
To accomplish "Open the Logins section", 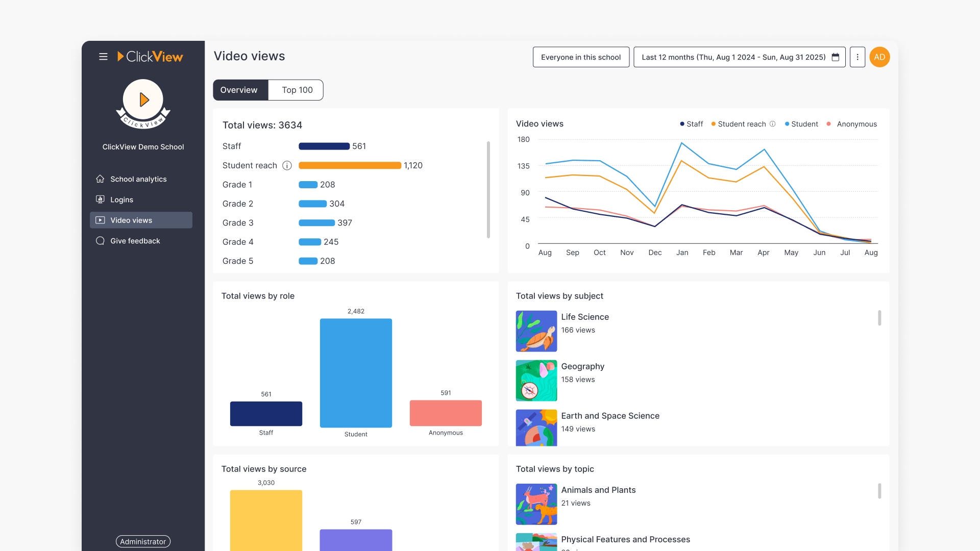I will (121, 199).
